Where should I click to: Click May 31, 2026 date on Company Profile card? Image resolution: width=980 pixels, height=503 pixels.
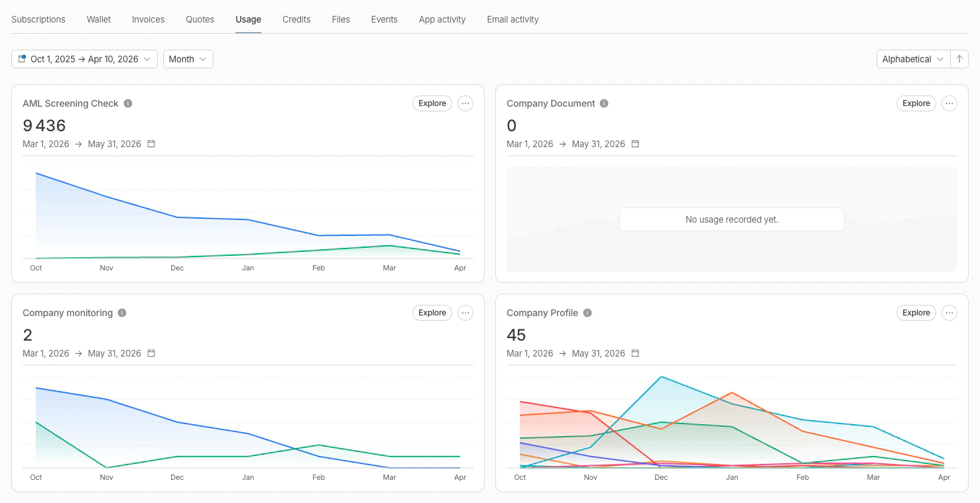599,353
